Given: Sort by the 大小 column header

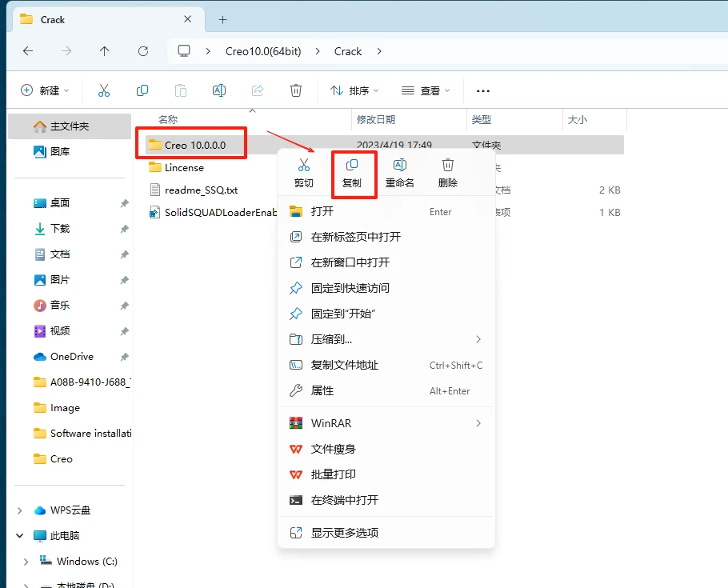Looking at the screenshot, I should click(578, 120).
